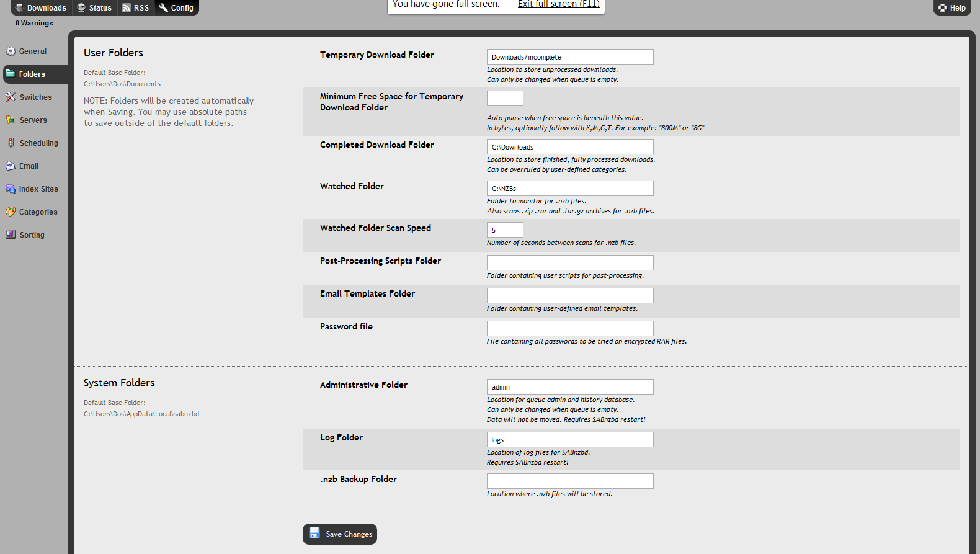Click the User Folders heading
This screenshot has height=554, width=980.
tap(114, 53)
